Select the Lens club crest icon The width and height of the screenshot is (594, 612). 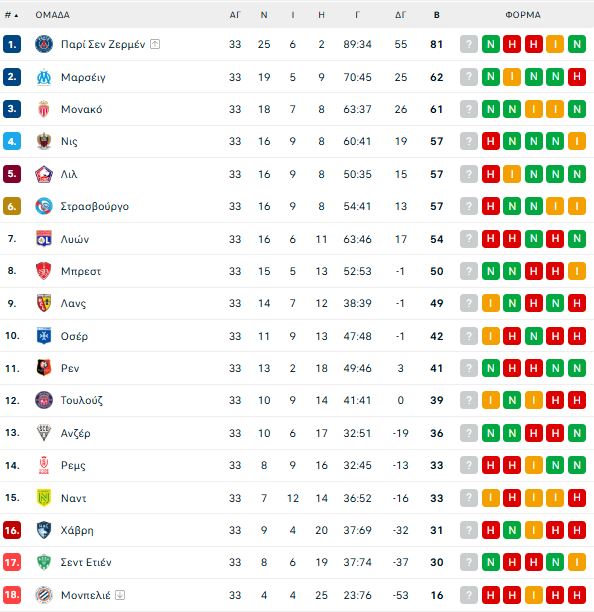(44, 303)
